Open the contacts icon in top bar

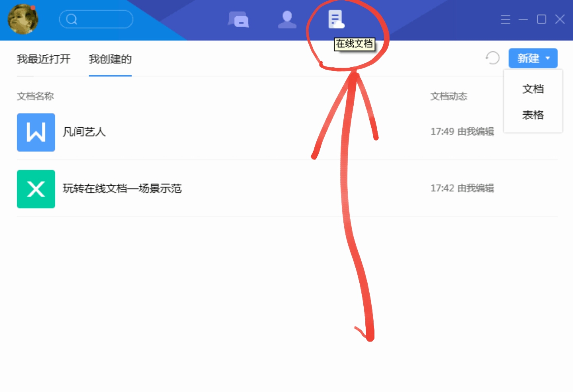[287, 19]
